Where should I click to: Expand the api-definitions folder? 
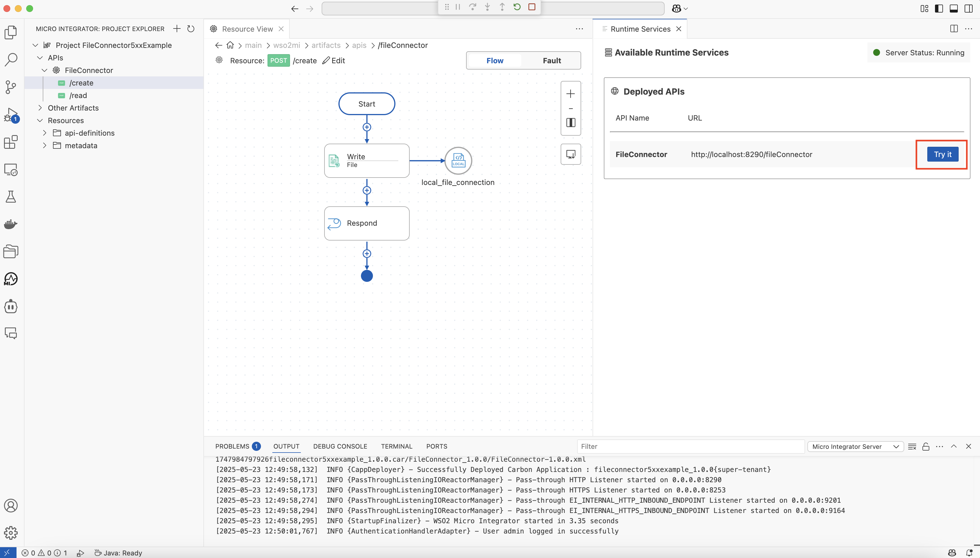(x=44, y=133)
